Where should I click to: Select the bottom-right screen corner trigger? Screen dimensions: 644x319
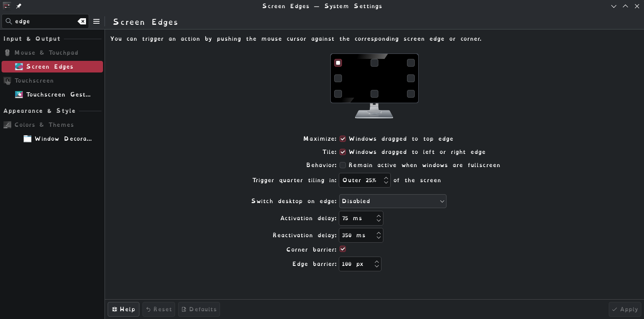point(411,94)
